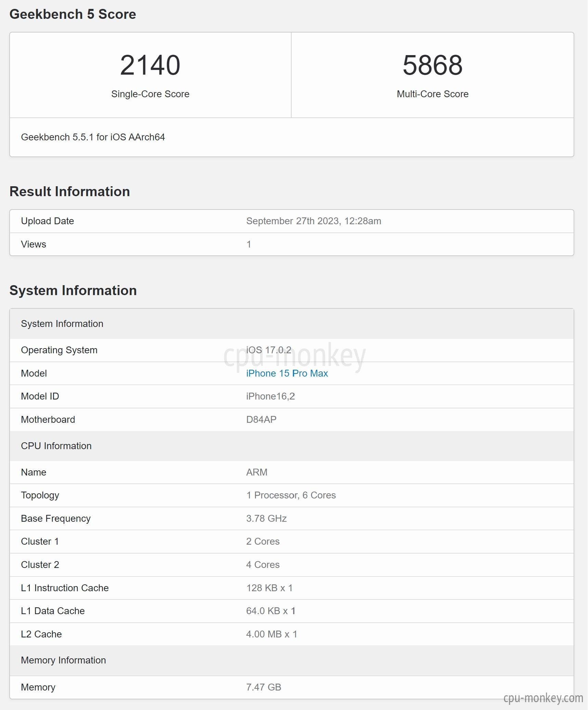Select the 'D84AP' motherboard value
This screenshot has width=588, height=710.
coord(261,419)
